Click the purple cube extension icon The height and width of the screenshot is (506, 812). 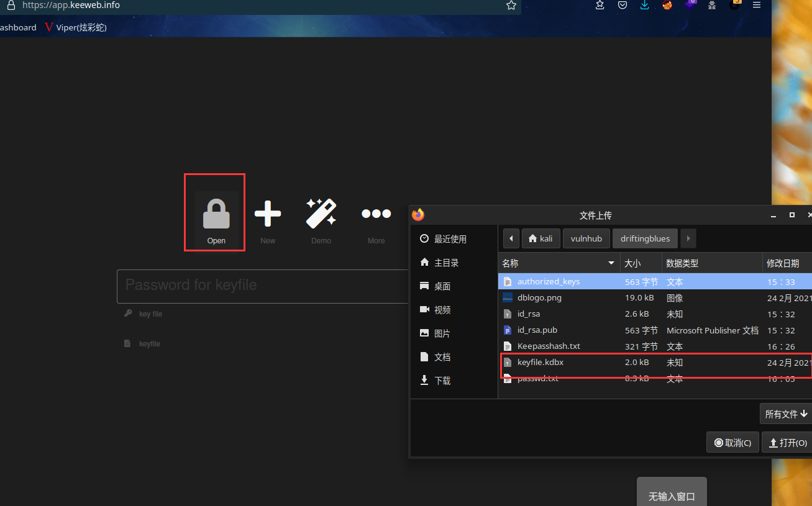coord(690,4)
